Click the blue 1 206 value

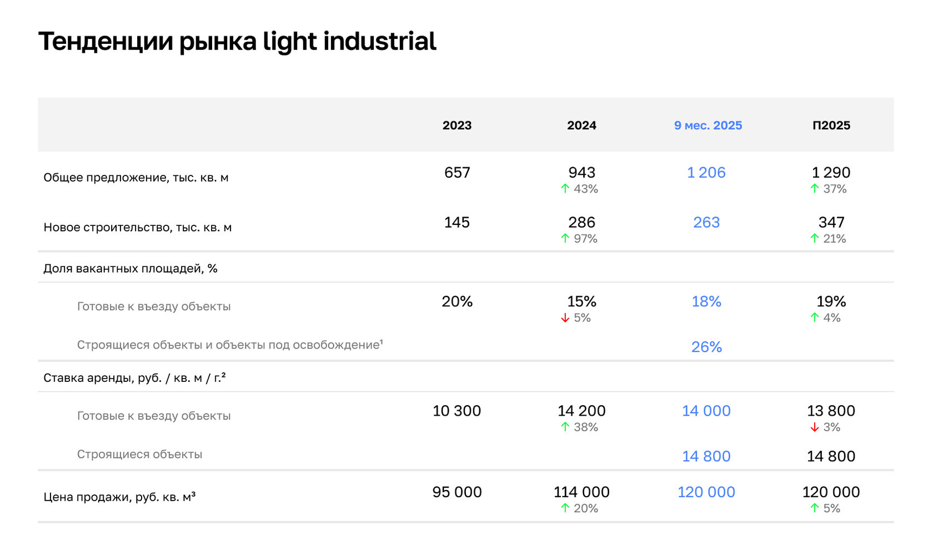(x=706, y=173)
